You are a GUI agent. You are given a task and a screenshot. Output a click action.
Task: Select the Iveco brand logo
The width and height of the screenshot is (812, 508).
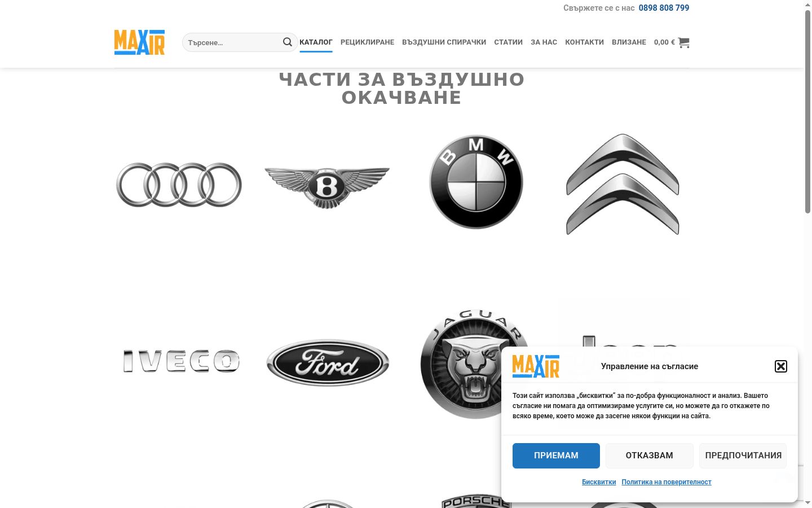pos(181,361)
